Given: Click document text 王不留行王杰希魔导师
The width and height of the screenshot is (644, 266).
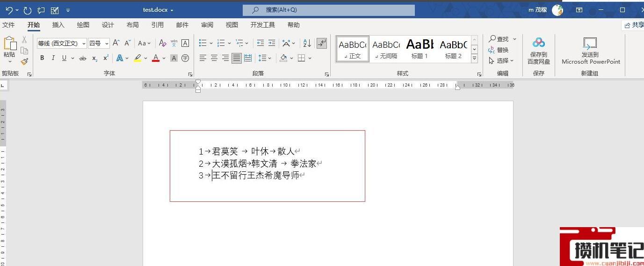Looking at the screenshot, I should click(255, 176).
